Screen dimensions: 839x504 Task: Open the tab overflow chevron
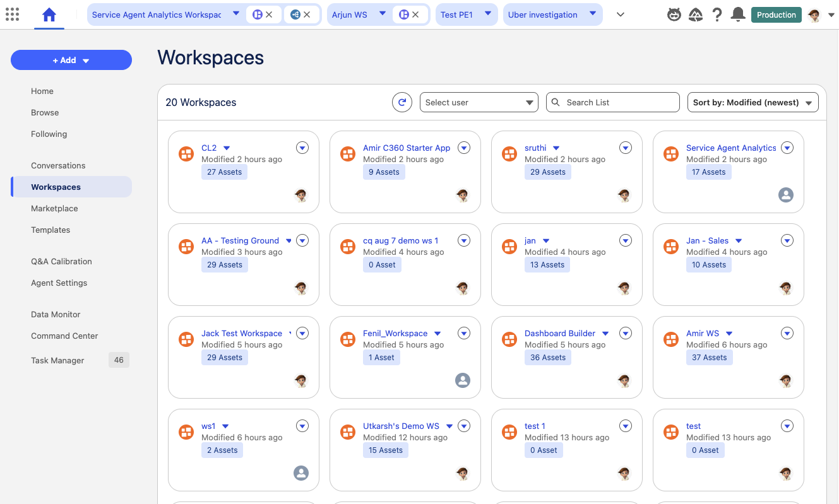point(620,15)
